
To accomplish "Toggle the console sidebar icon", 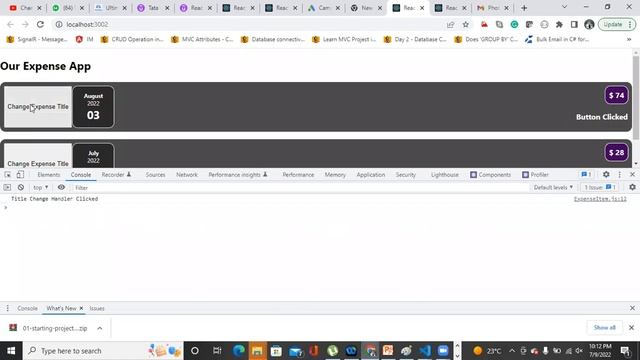I will point(7,187).
